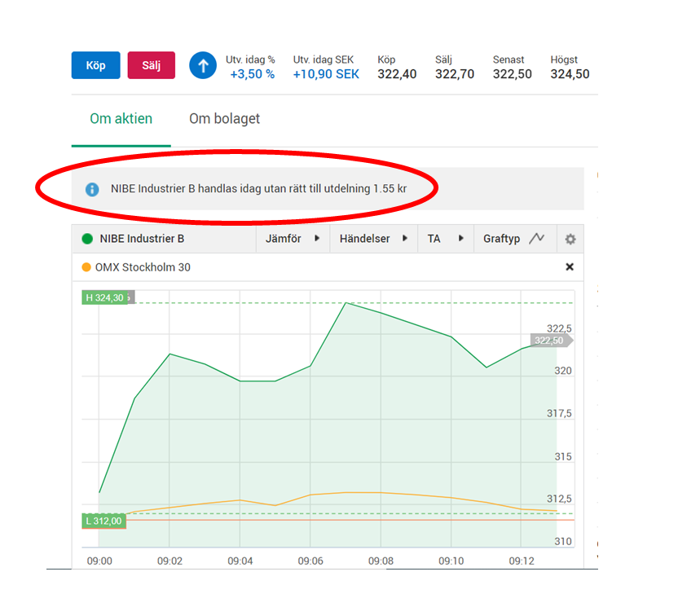Switch to the Om aktien tab
The height and width of the screenshot is (616, 678).
(121, 119)
